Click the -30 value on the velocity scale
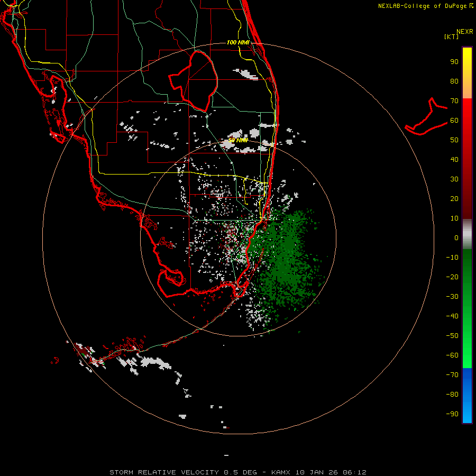 point(452,297)
